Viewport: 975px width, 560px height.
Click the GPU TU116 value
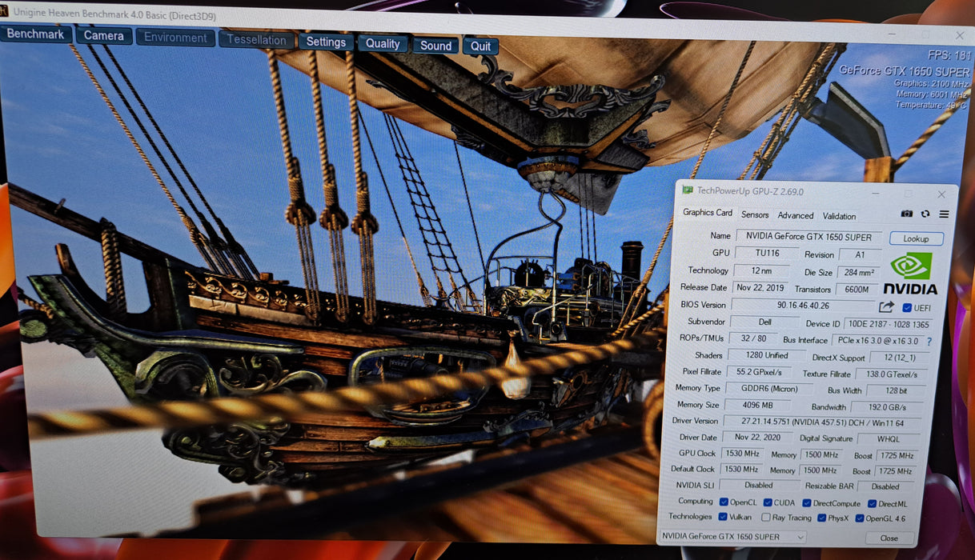[766, 253]
